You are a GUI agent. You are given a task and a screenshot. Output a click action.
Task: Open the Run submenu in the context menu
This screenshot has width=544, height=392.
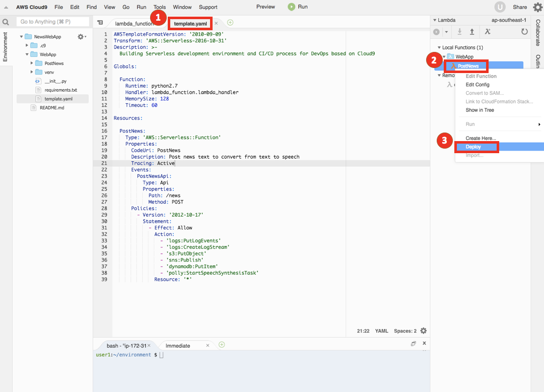[502, 124]
